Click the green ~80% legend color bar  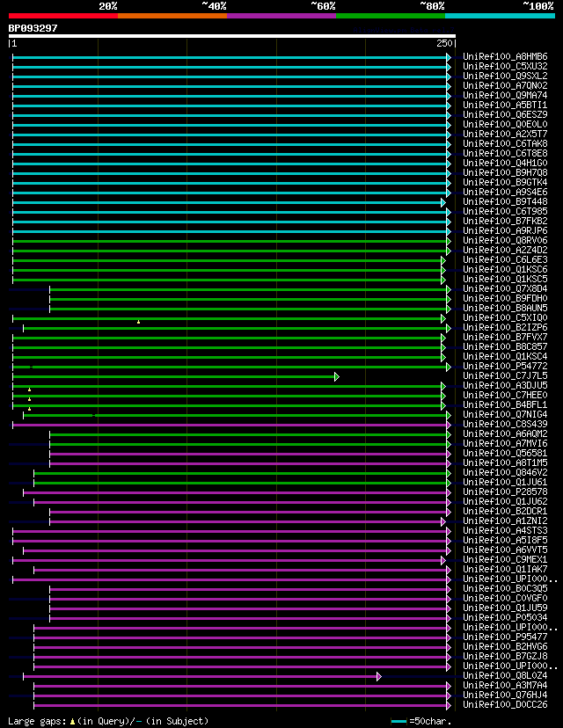[x=391, y=16]
